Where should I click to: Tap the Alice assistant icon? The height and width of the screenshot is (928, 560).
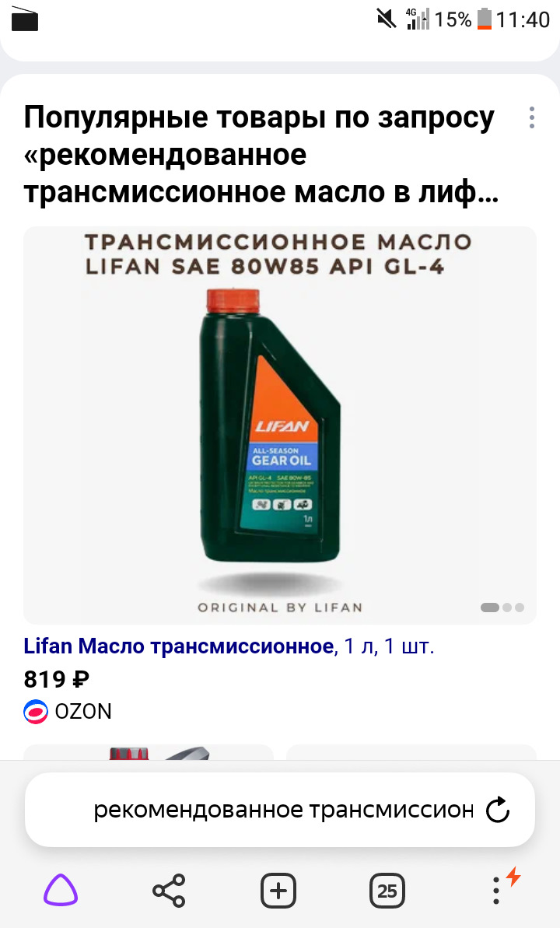point(61,890)
